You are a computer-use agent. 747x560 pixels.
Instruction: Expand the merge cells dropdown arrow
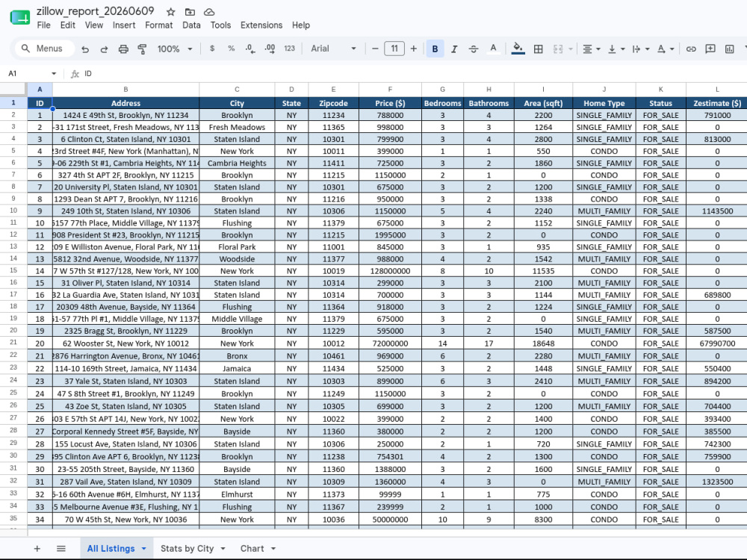point(570,49)
